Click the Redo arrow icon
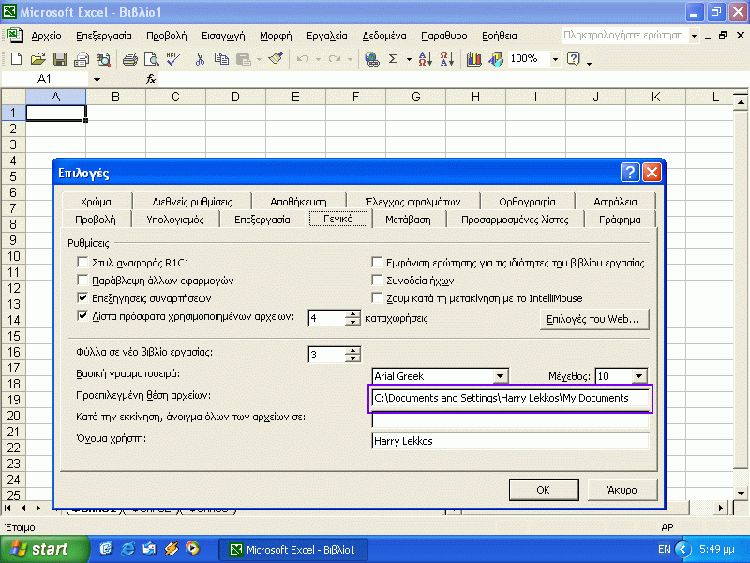Viewport: 750px width, 563px height. [x=334, y=59]
